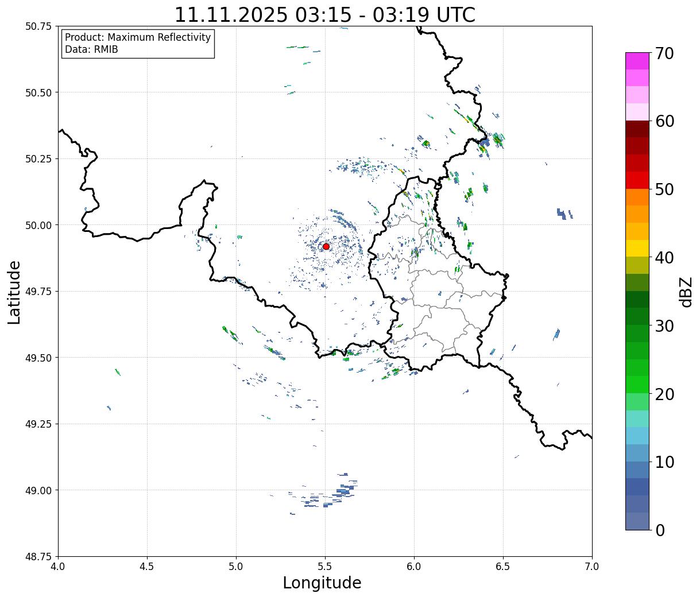This screenshot has height=597, width=700.
Task: Click the 50.50 latitude tick label
Action: pyautogui.click(x=38, y=92)
